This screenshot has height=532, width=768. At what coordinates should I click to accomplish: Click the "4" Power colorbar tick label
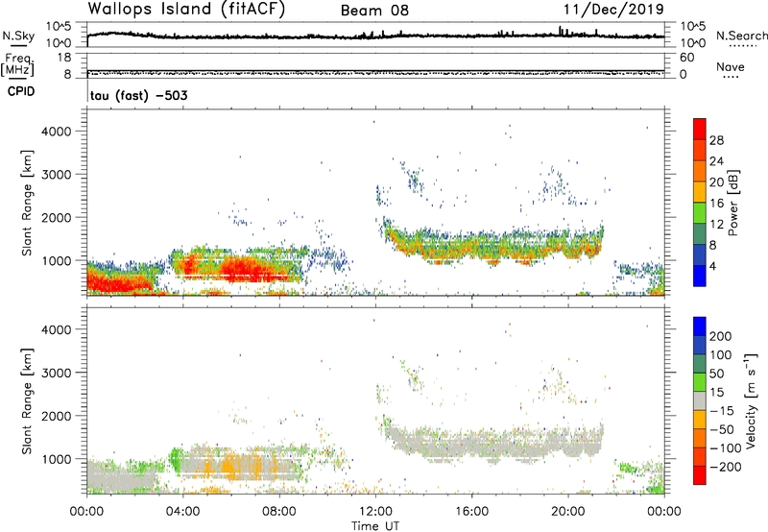point(712,266)
